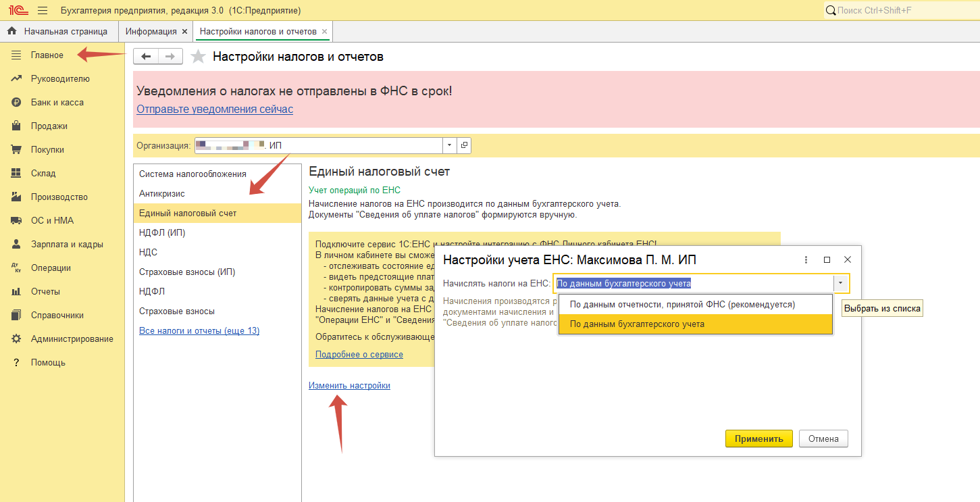Expand the Организация dropdown arrow
The width and height of the screenshot is (980, 502).
450,145
